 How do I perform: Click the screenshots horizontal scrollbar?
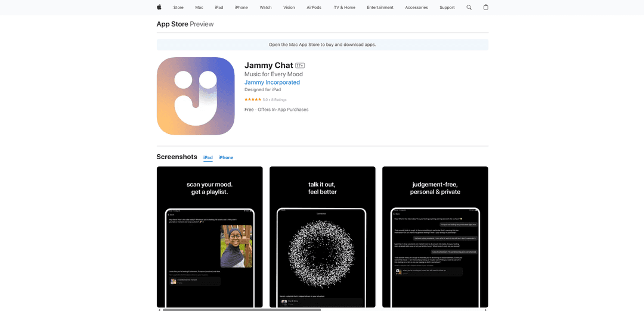[x=241, y=309]
